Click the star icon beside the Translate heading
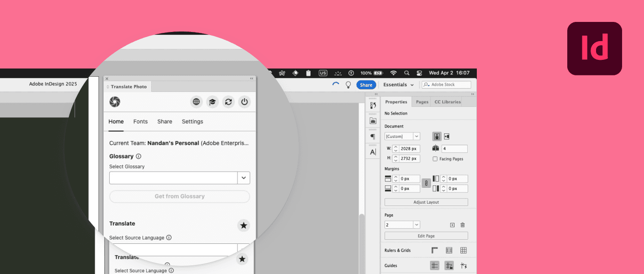This screenshot has height=274, width=644. point(244,225)
